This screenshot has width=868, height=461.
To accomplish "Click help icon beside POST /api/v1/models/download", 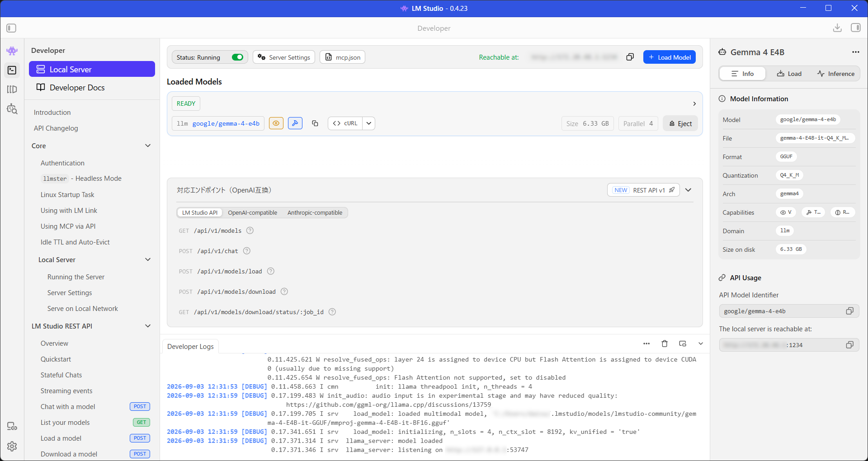I will [284, 292].
